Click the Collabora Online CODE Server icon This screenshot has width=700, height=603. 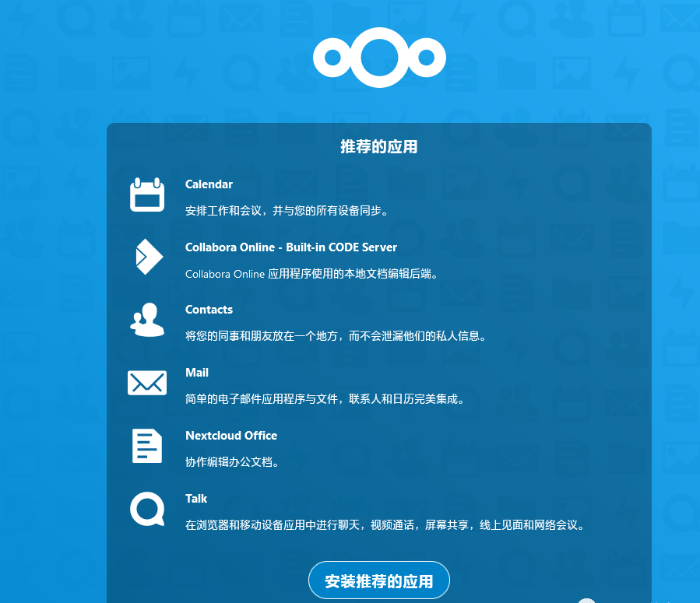coord(149,257)
